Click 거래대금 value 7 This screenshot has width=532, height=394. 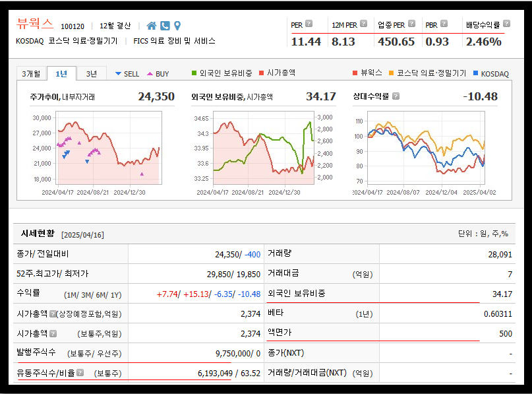click(510, 275)
